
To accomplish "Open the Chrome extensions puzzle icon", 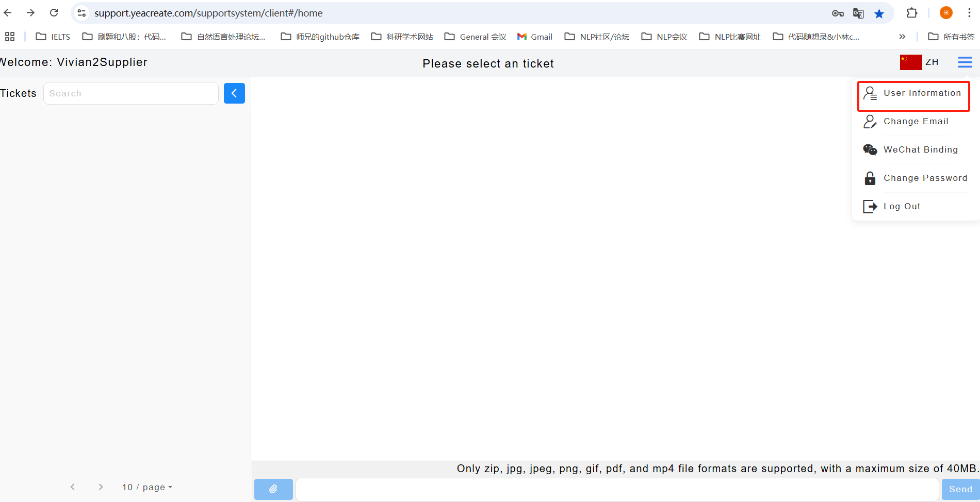I will click(912, 13).
